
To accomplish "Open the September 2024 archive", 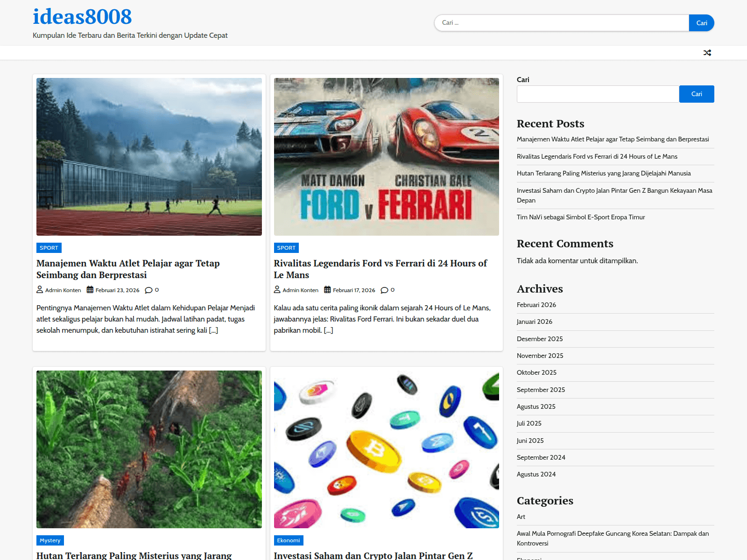I will coord(541,457).
